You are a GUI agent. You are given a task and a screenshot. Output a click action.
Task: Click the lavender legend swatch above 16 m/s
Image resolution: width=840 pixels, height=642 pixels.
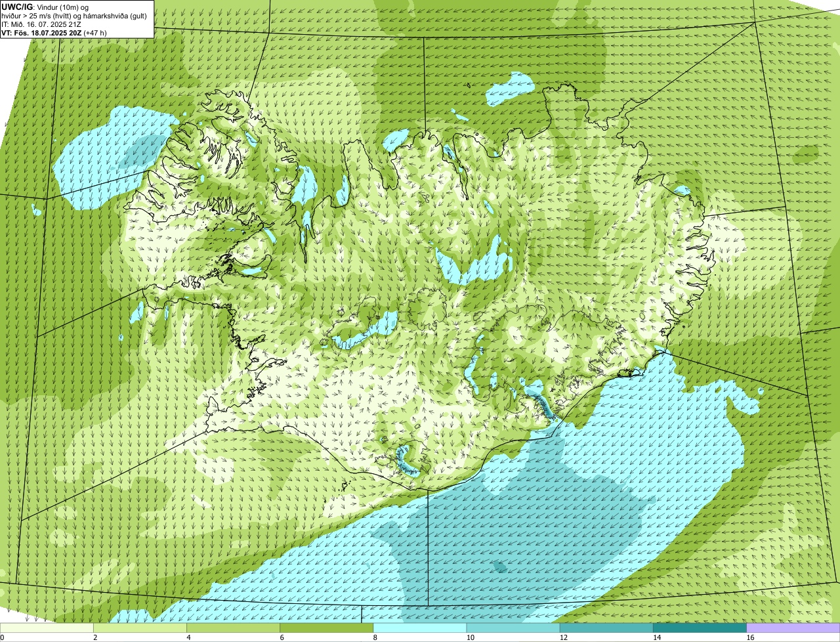click(x=793, y=628)
